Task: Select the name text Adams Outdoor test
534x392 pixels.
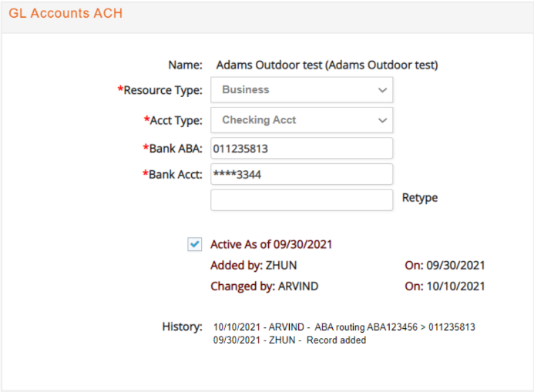Action: pos(327,65)
